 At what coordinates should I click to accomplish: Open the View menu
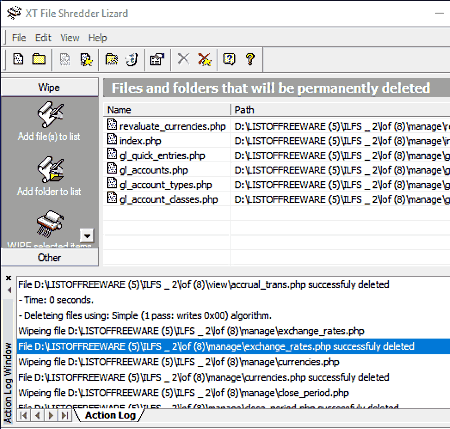[x=70, y=38]
